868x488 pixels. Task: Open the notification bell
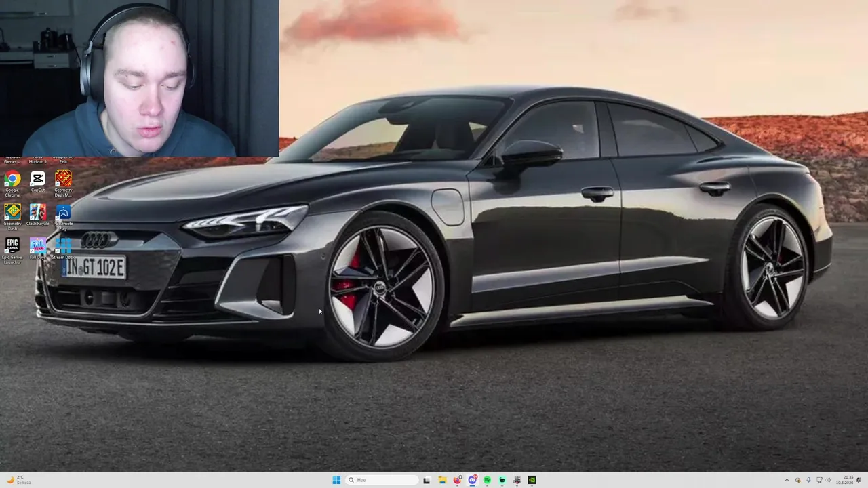pos(859,480)
